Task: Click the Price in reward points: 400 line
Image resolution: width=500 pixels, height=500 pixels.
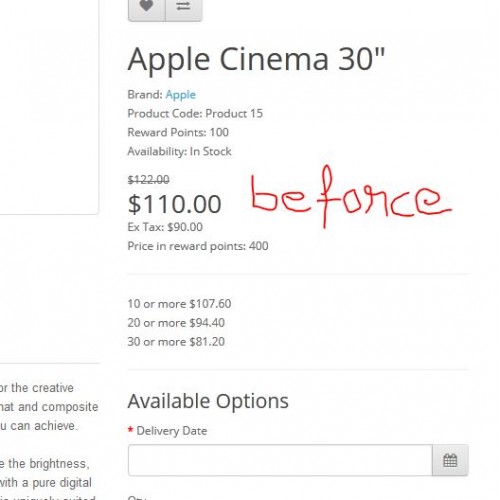Action: click(x=198, y=246)
